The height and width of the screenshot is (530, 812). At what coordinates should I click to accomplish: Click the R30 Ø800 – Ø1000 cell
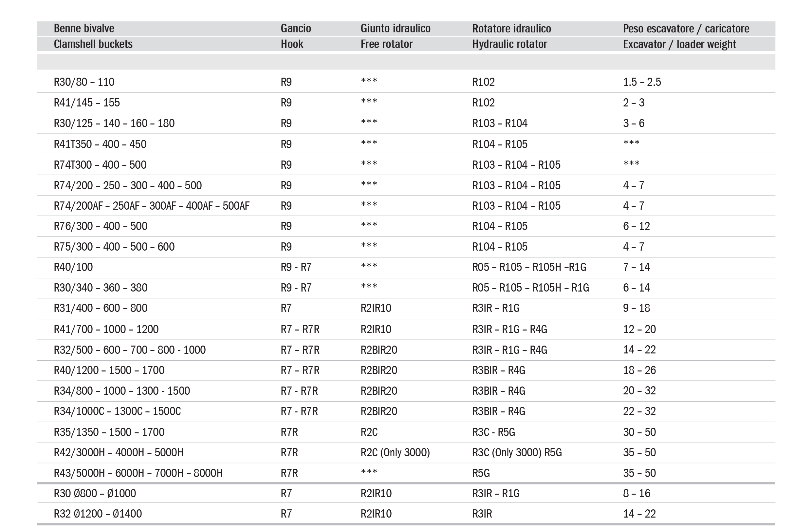tap(95, 493)
